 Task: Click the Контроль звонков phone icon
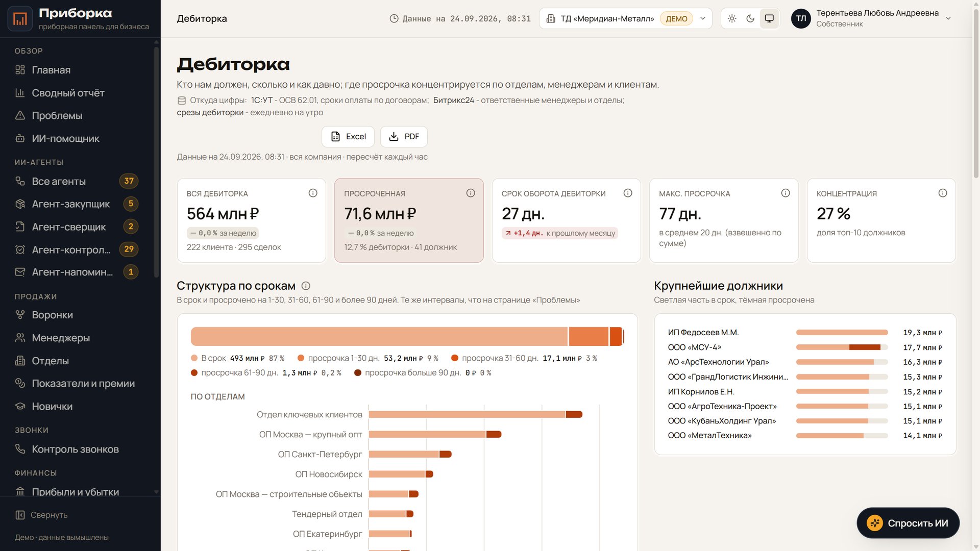point(20,449)
